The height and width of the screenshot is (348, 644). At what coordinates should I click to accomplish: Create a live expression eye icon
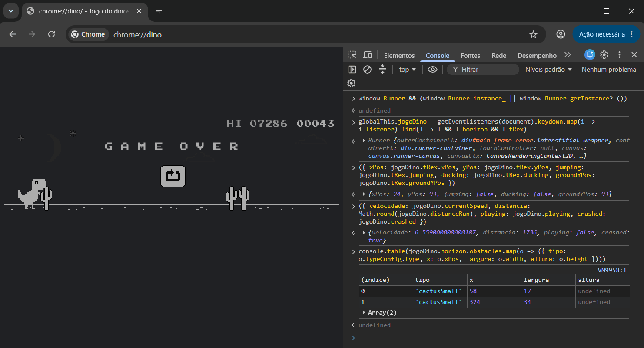[432, 70]
